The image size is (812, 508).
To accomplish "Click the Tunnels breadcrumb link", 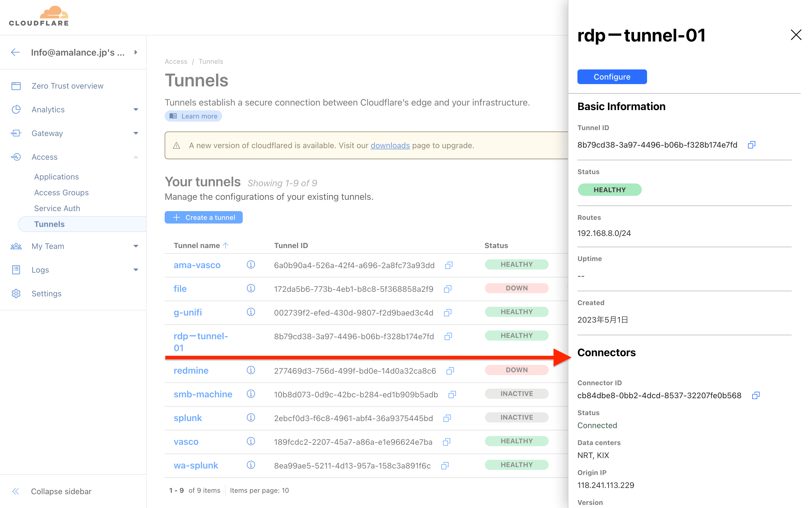I will pyautogui.click(x=211, y=62).
